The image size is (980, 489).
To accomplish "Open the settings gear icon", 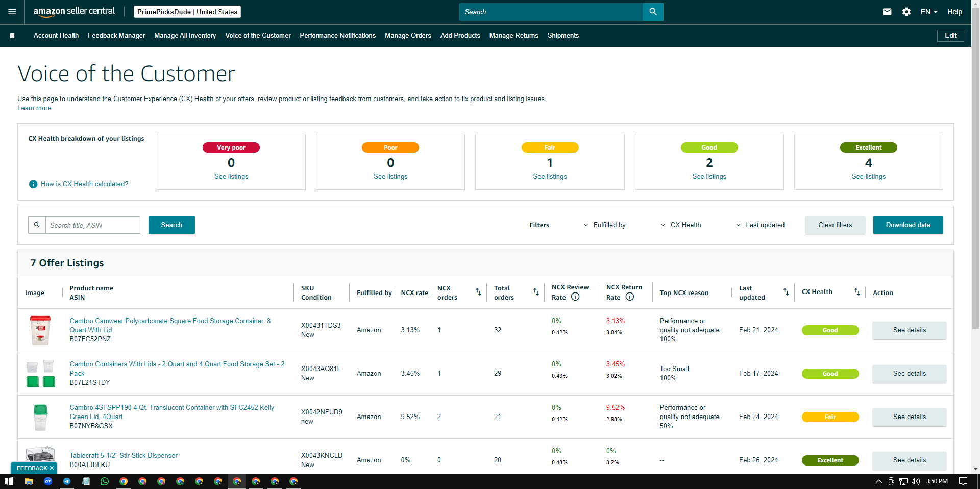I will pos(906,12).
